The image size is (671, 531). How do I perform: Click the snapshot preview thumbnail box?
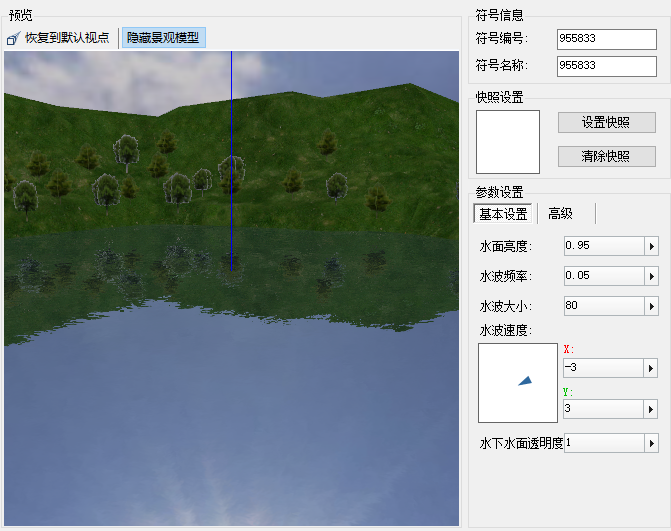click(508, 142)
